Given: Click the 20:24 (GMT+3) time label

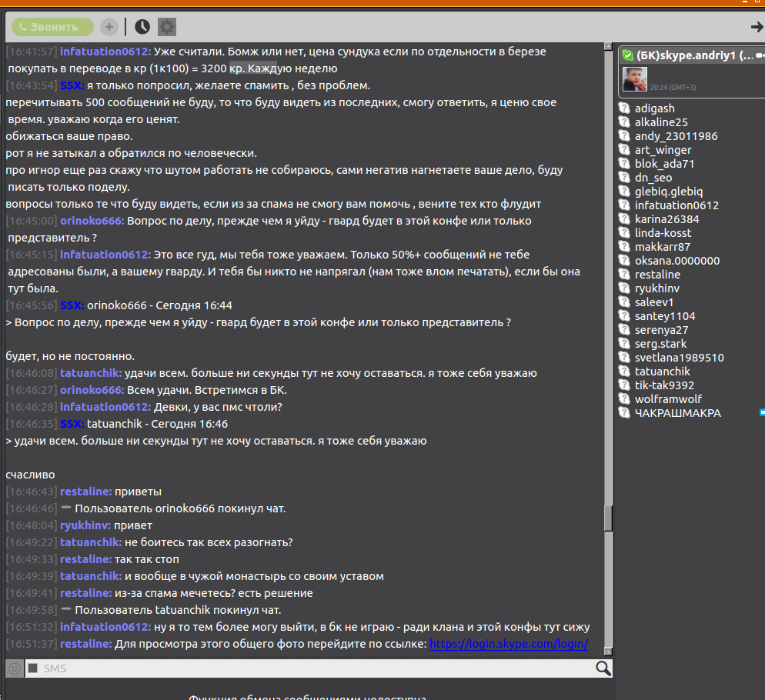Looking at the screenshot, I should click(x=673, y=88).
